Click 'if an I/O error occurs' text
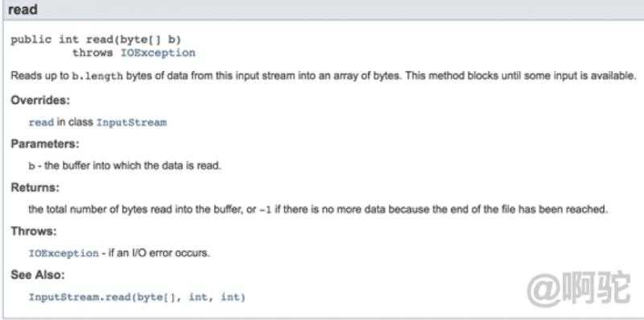 pyautogui.click(x=159, y=252)
